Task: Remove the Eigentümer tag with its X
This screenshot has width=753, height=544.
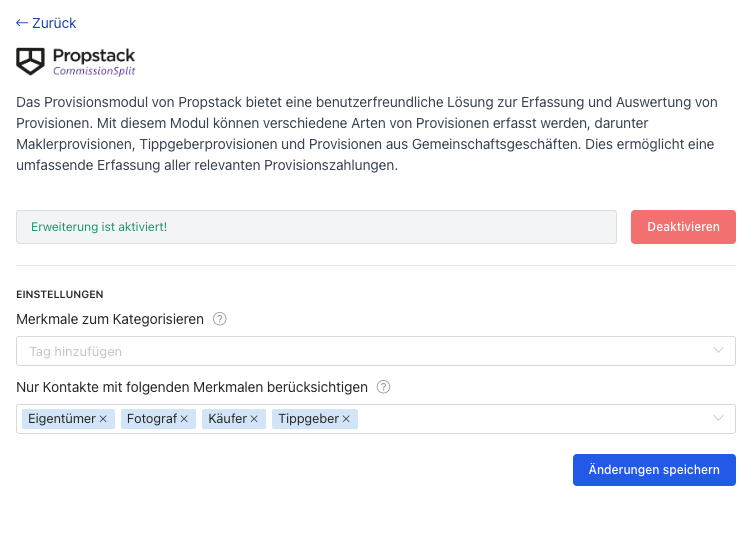Action: (103, 419)
